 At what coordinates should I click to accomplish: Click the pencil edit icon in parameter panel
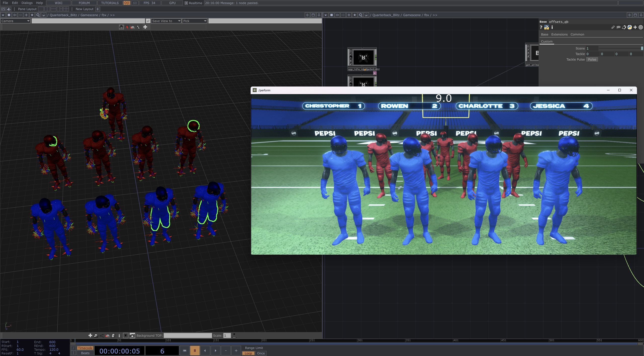click(613, 27)
